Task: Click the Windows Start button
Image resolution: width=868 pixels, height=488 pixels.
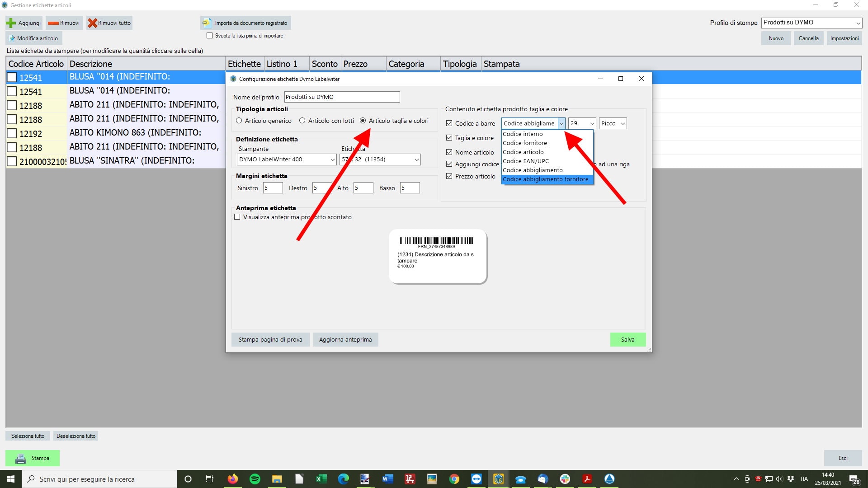Action: (x=11, y=479)
